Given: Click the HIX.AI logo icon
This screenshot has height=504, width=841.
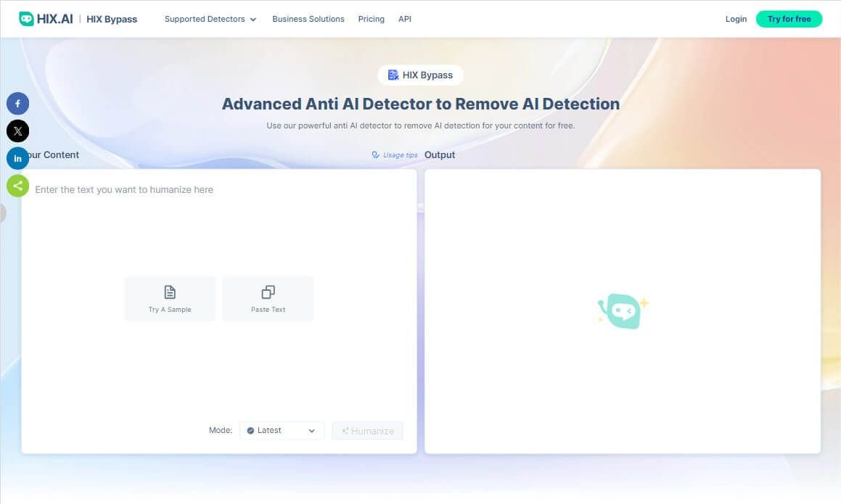Looking at the screenshot, I should click(27, 19).
